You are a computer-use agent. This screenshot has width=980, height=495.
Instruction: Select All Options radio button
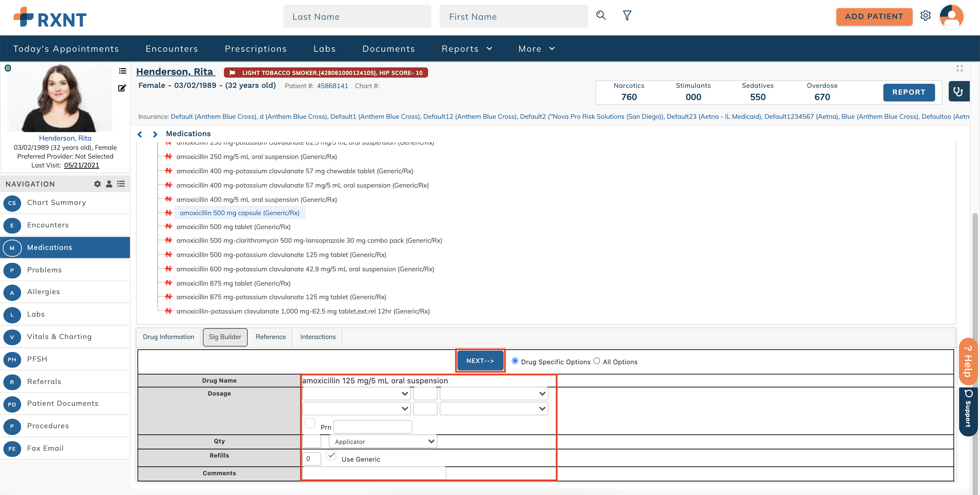[x=597, y=361]
